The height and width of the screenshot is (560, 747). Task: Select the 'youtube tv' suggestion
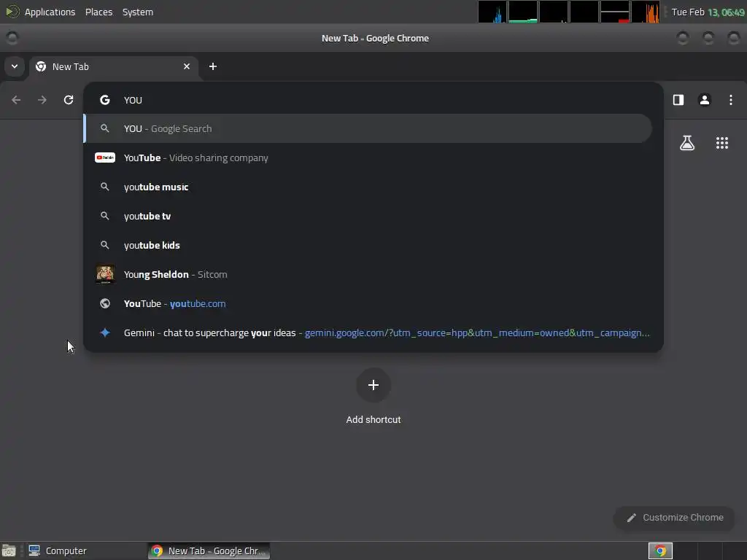pos(368,216)
